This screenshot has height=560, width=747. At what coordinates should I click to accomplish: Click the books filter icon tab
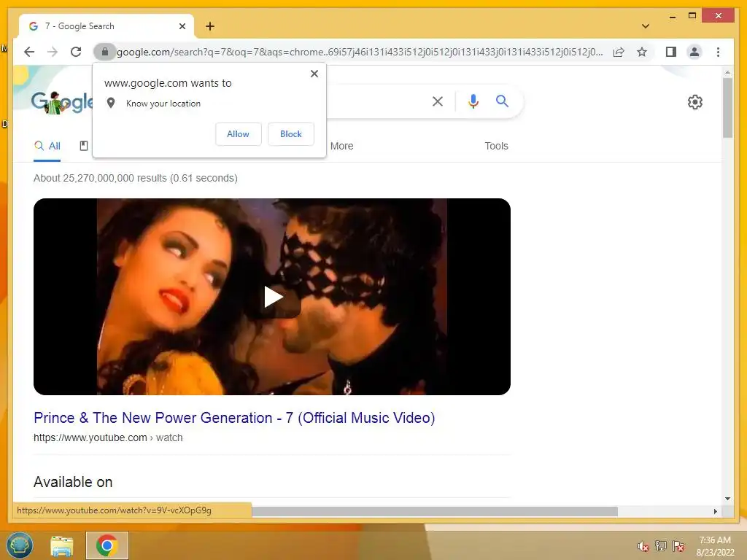(x=84, y=146)
